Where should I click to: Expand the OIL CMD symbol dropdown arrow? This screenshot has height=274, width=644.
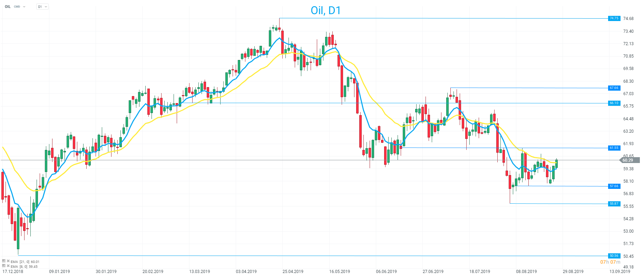24,7
